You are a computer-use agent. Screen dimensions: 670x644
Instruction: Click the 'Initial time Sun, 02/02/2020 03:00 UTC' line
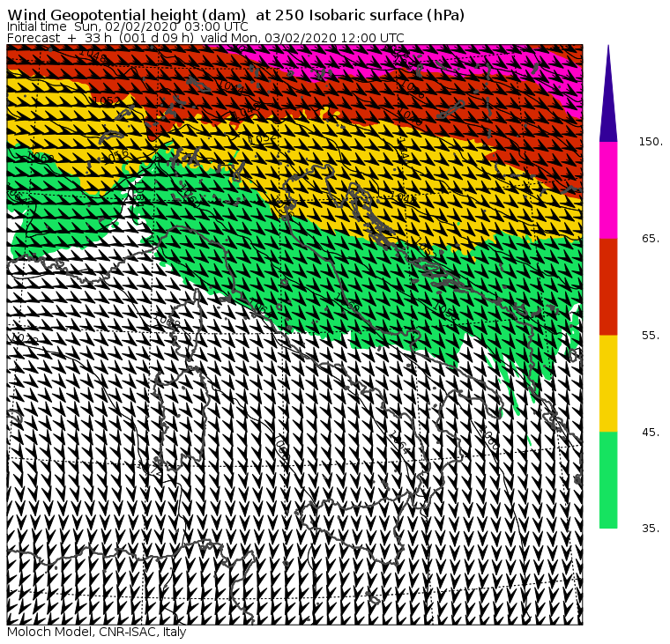point(127,26)
